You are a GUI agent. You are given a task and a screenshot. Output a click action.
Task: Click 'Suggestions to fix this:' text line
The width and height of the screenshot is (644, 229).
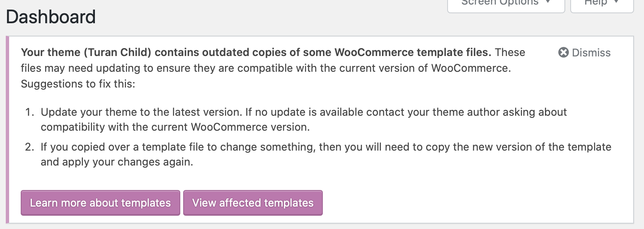pyautogui.click(x=78, y=84)
